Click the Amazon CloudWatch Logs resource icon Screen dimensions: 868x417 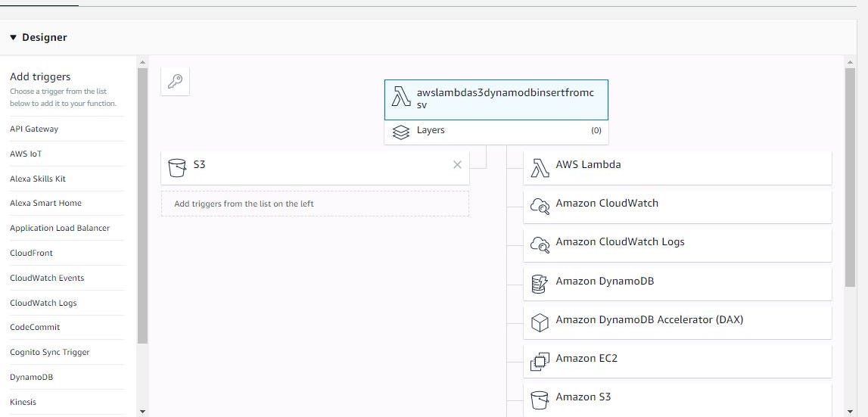540,244
